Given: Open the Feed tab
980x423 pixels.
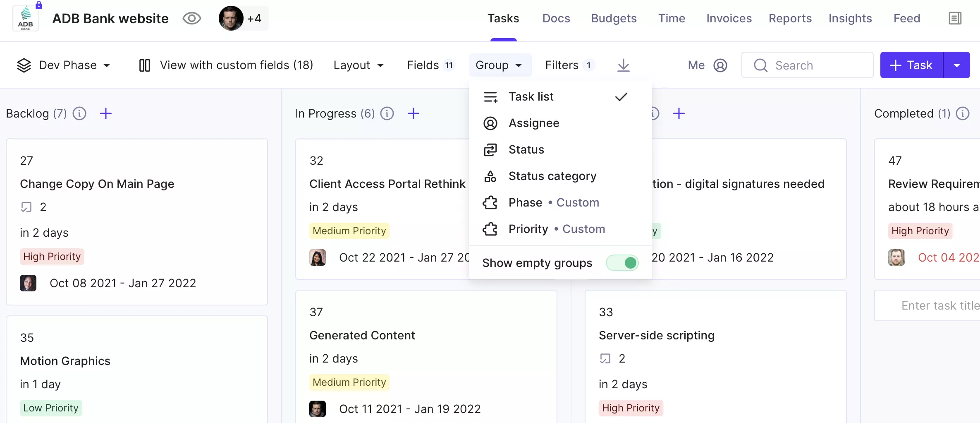Looking at the screenshot, I should (x=907, y=18).
